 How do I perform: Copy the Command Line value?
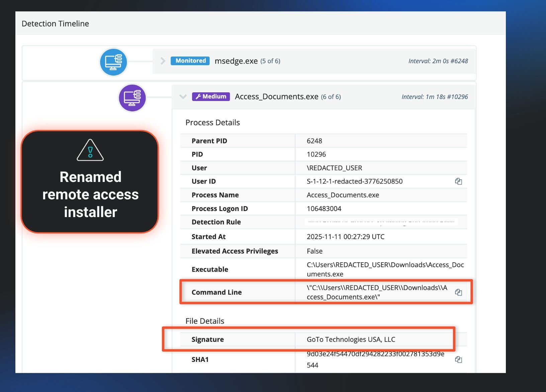(x=458, y=292)
